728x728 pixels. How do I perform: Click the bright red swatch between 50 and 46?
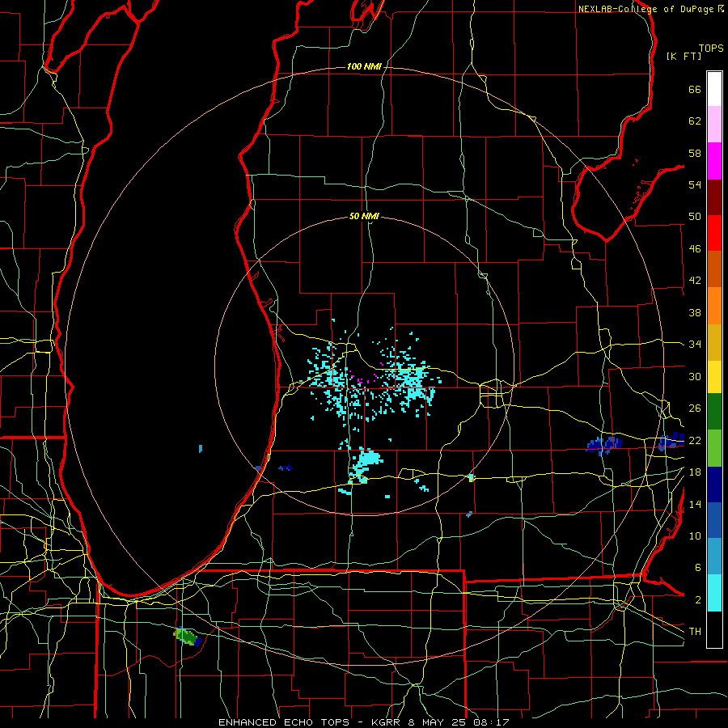[x=714, y=233]
